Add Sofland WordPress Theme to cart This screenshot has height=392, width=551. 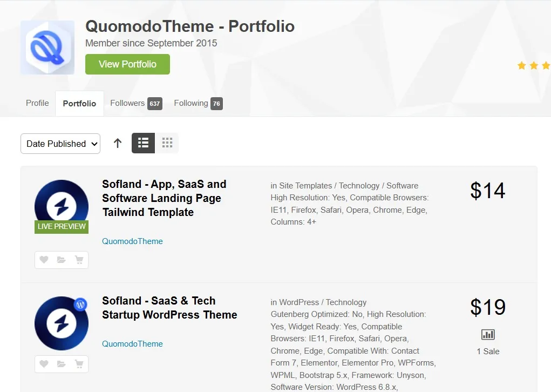pos(79,364)
